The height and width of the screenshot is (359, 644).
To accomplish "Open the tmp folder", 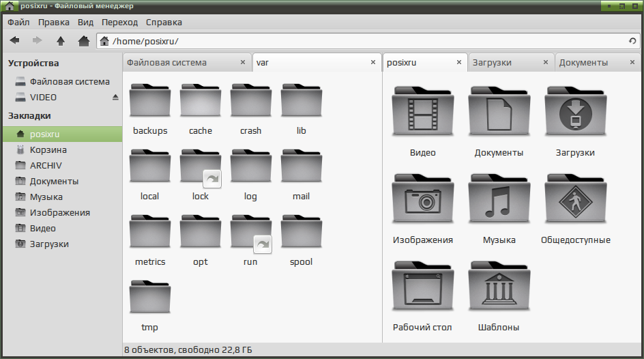I will 150,297.
